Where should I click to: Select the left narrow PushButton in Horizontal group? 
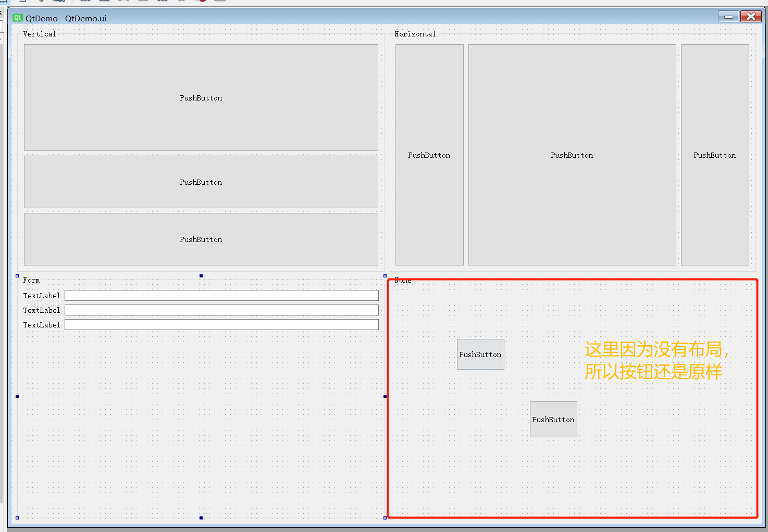tap(429, 155)
